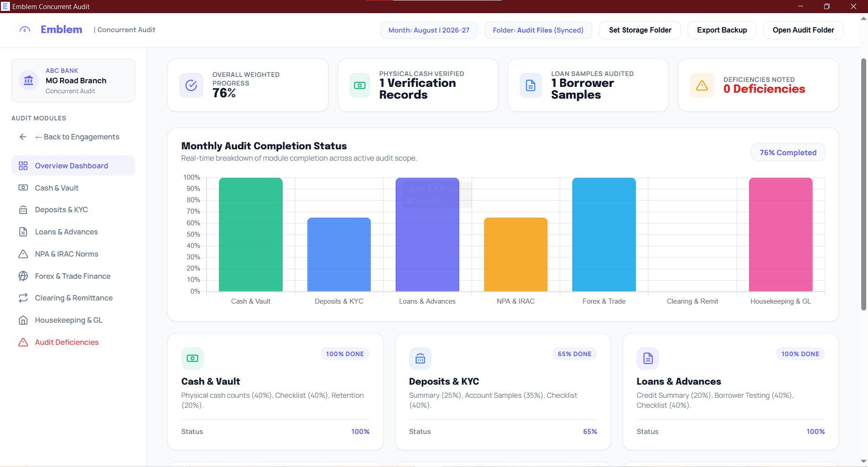Click the Deficiencies Noted warning triangle icon
Viewport: 868px width, 467px height.
click(702, 85)
